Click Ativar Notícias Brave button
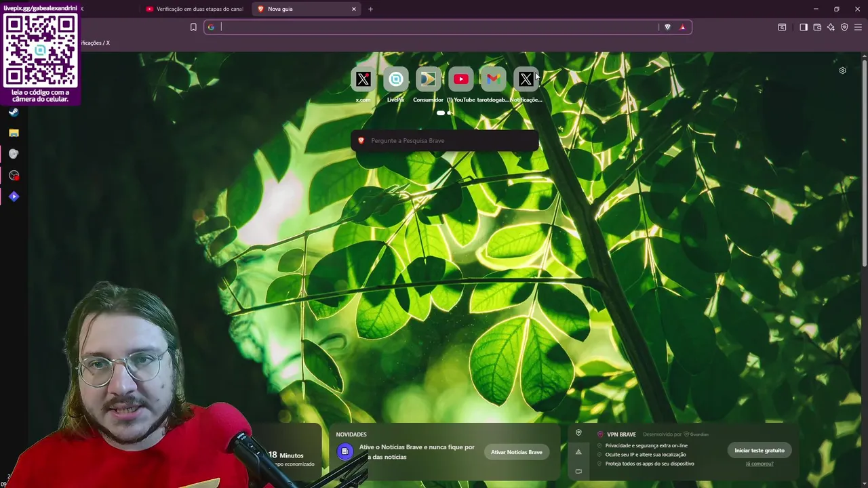This screenshot has width=868, height=488. click(x=516, y=452)
